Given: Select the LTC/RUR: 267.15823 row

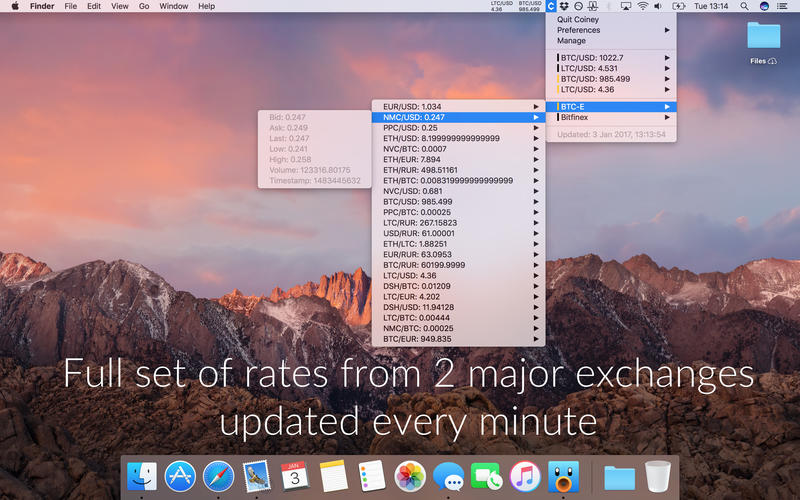Looking at the screenshot, I should (x=458, y=223).
